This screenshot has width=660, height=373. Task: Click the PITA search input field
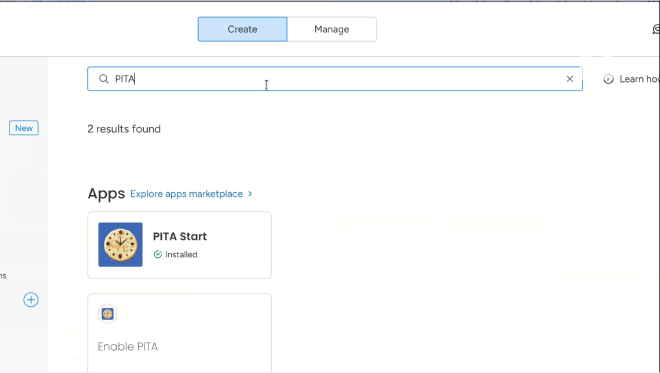[335, 79]
